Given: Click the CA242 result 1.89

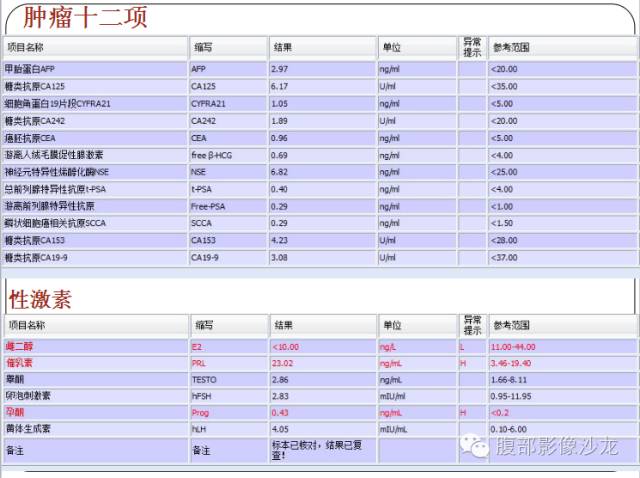Looking at the screenshot, I should coord(280,121).
